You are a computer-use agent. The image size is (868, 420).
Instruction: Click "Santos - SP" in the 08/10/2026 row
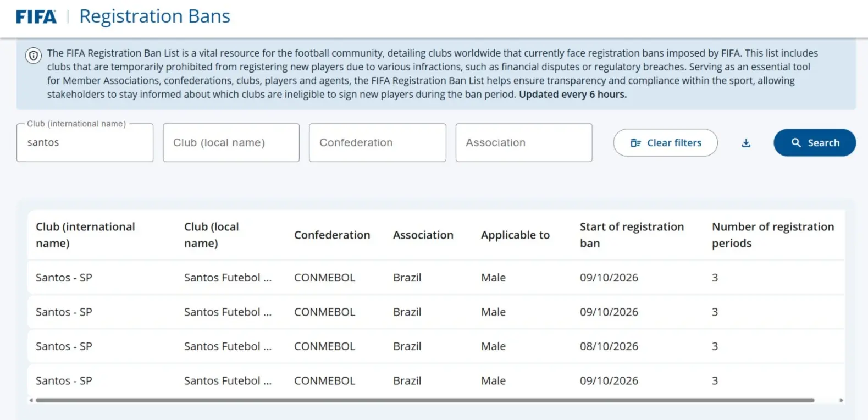(x=64, y=346)
